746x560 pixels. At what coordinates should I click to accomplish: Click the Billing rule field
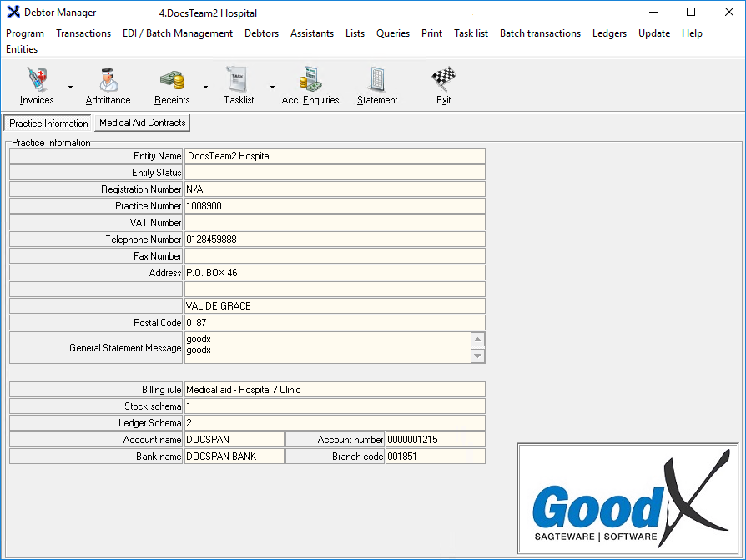335,390
